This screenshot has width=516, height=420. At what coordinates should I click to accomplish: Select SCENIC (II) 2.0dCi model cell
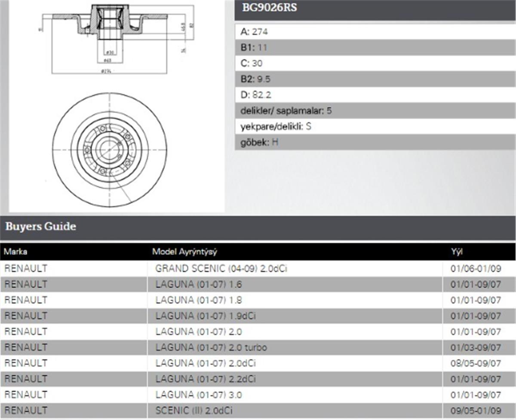(x=295, y=411)
